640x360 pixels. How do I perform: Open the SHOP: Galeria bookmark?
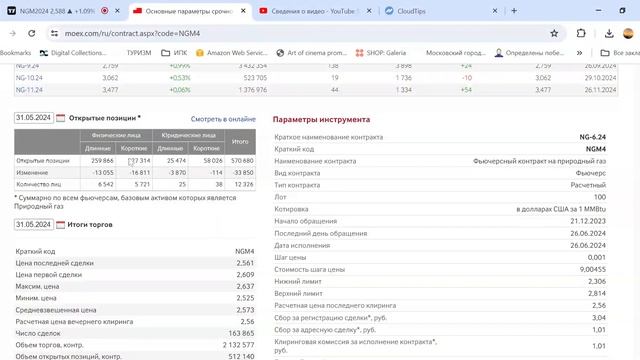tap(381, 53)
